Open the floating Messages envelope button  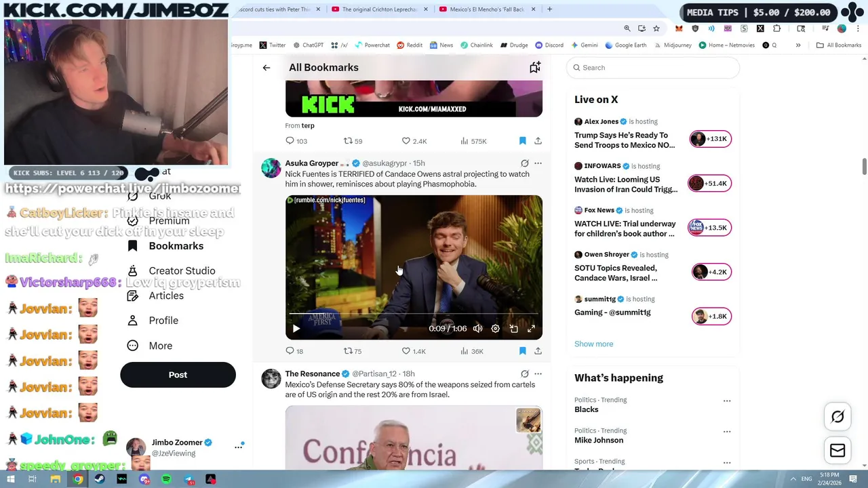pos(837,451)
